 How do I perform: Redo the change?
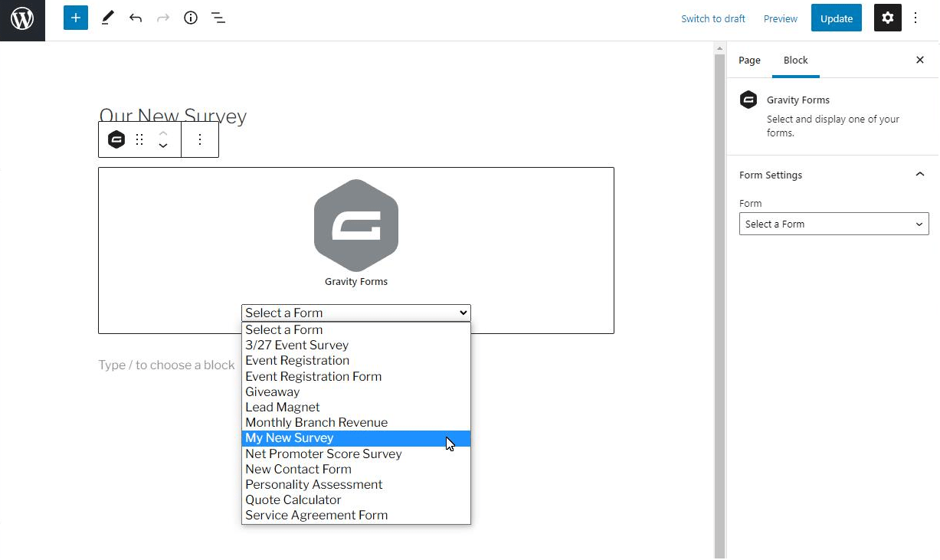pyautogui.click(x=163, y=18)
